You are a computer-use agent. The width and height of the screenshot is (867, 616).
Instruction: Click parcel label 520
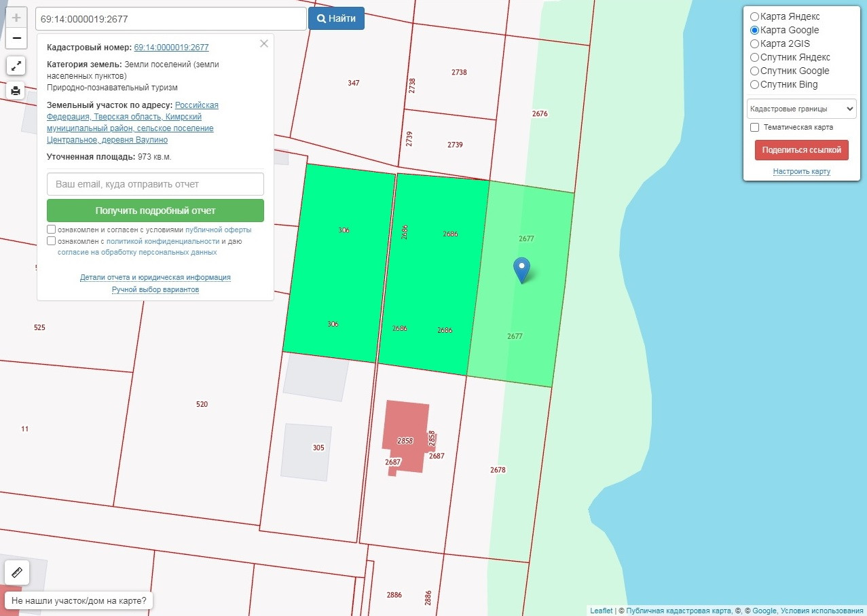[x=202, y=404]
